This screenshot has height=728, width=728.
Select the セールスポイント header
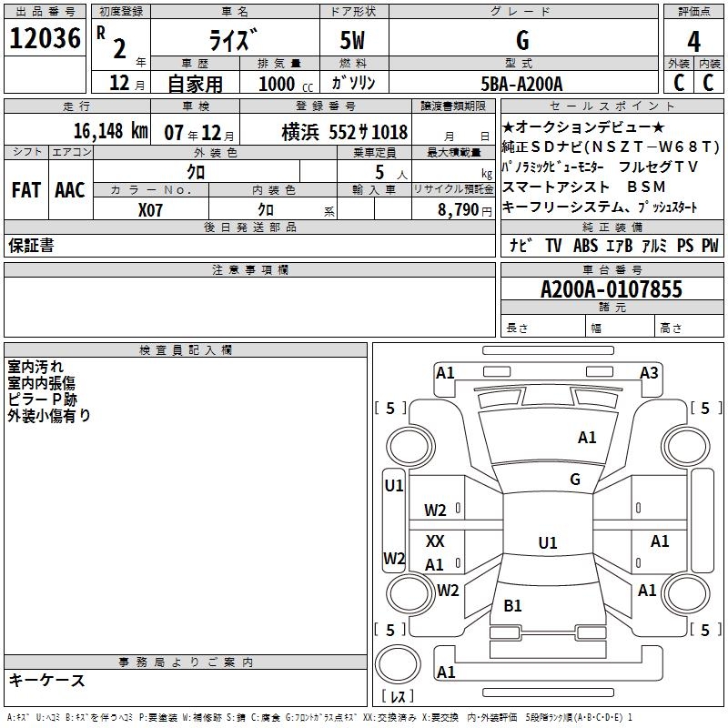(612, 106)
